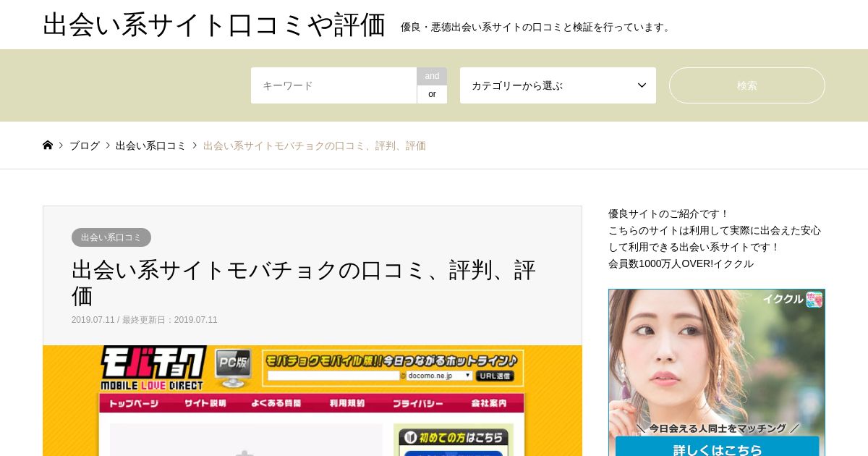This screenshot has width=868, height=456.
Task: Click サイト説明 tab in screenshot
Action: pos(205,403)
